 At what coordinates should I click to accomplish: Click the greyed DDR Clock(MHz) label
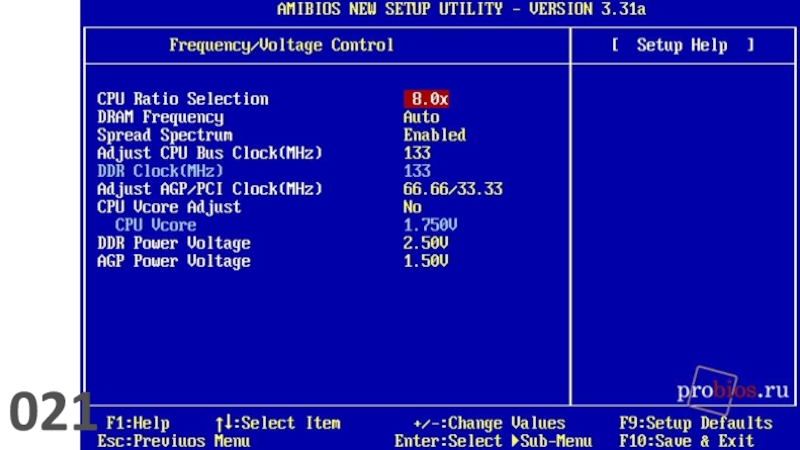tap(160, 171)
